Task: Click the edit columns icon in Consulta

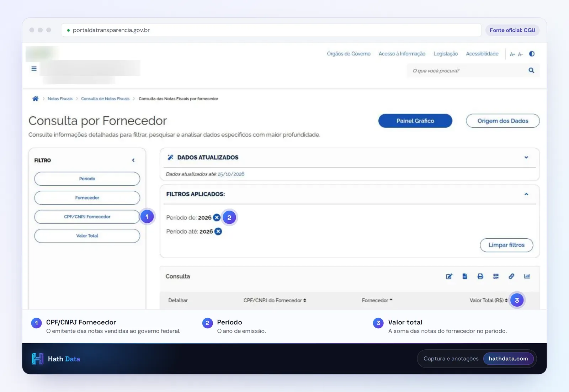Action: (x=449, y=276)
